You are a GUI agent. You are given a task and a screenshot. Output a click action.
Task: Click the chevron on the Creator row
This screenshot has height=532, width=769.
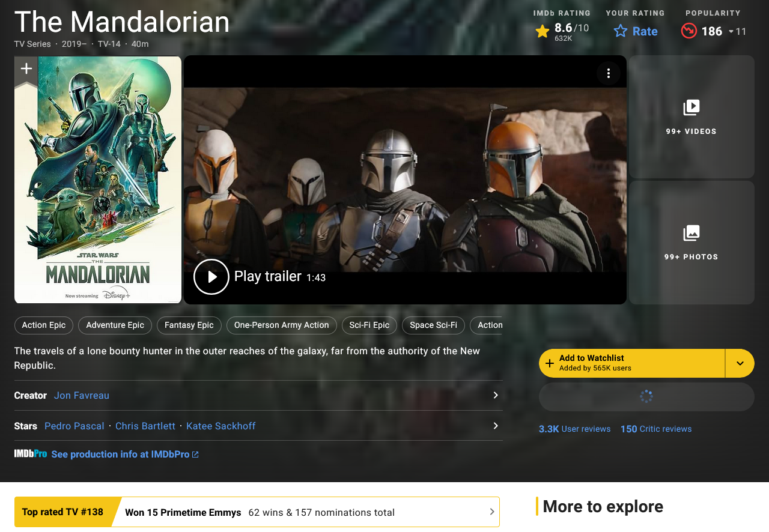click(x=496, y=395)
